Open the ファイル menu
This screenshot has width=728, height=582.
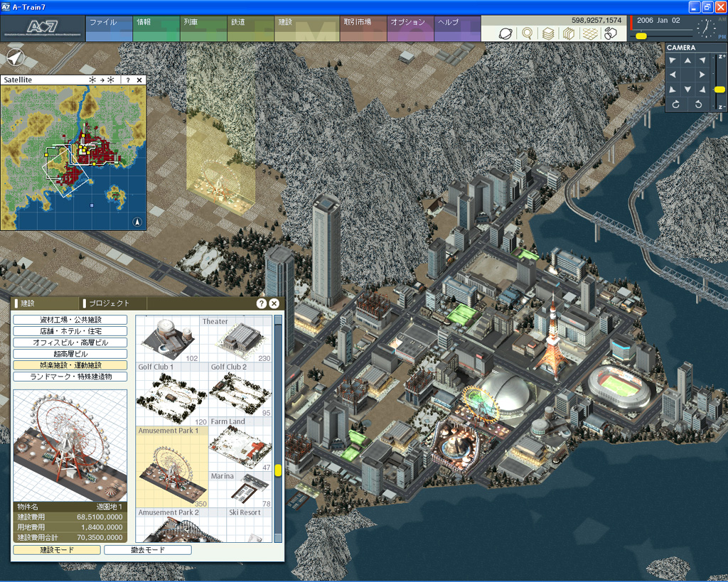[109, 28]
